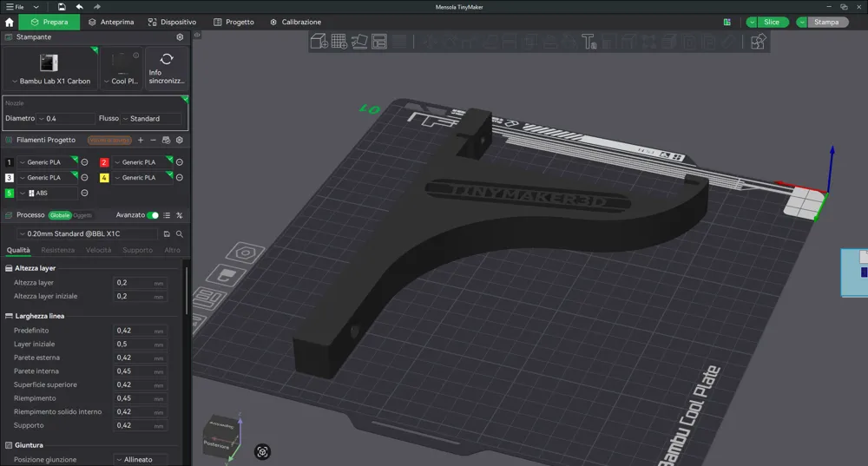The height and width of the screenshot is (466, 868).
Task: Click the view orientation cube
Action: coord(221,437)
